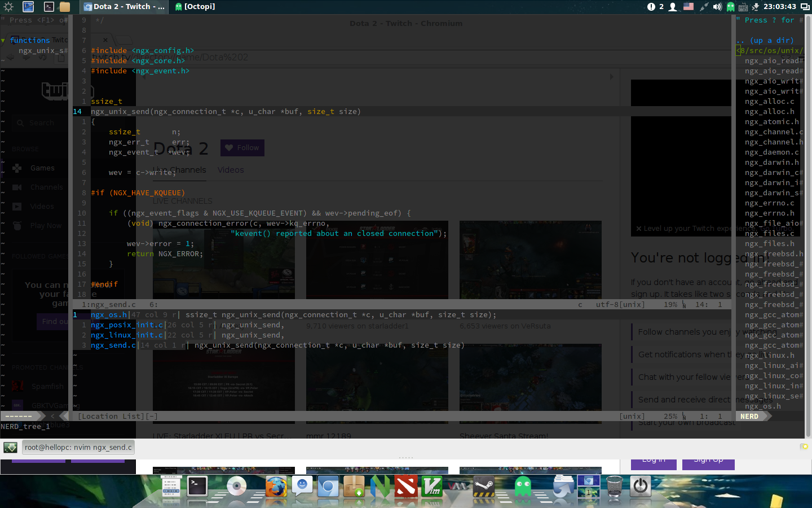Launch Dota 2 from the dock

click(406, 487)
